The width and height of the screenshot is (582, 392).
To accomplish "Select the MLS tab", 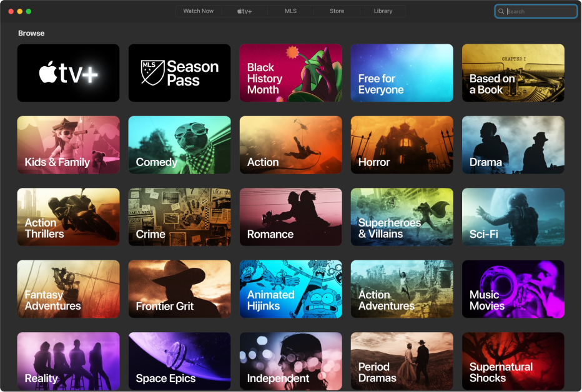I will [290, 11].
